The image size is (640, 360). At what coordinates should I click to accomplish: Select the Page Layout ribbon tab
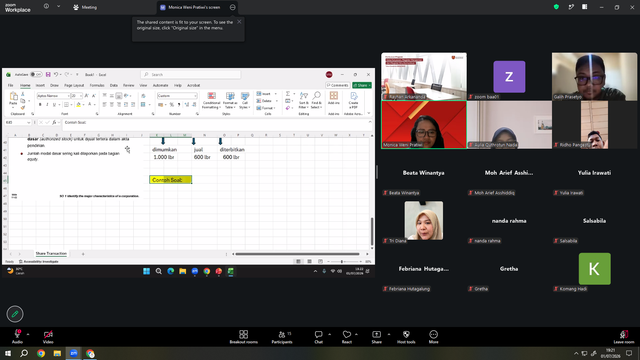tap(74, 85)
